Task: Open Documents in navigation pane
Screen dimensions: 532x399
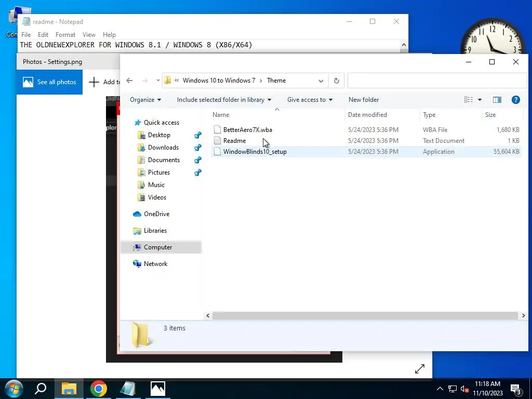Action: [164, 160]
